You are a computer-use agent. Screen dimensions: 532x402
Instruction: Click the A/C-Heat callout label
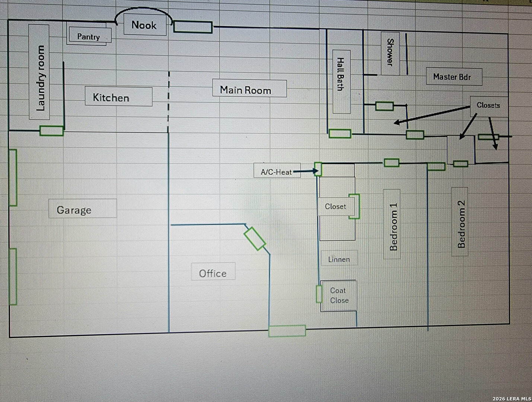tap(276, 171)
